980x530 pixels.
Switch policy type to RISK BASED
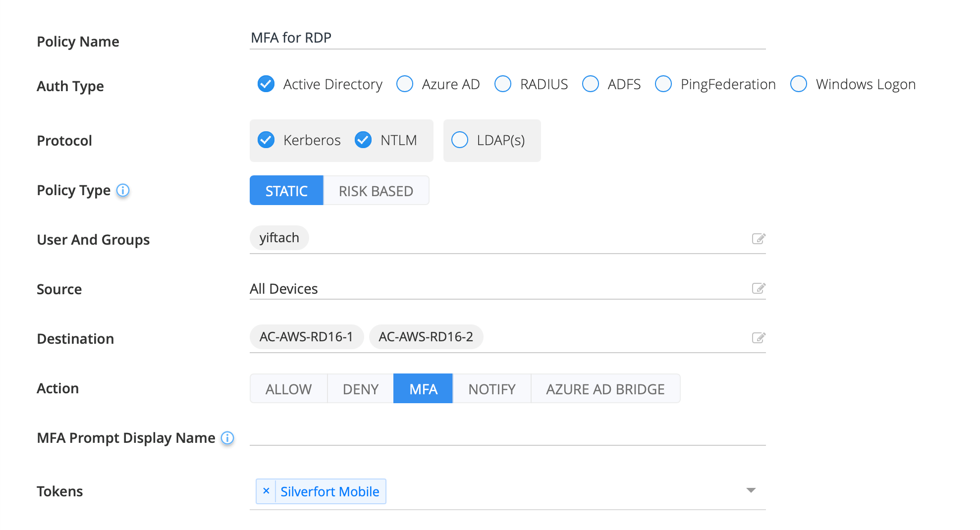(x=376, y=191)
